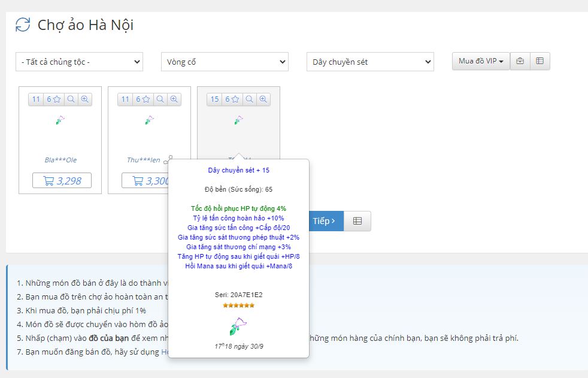
Task: Open the 'Vòng cổ' category dropdown
Action: [x=225, y=62]
